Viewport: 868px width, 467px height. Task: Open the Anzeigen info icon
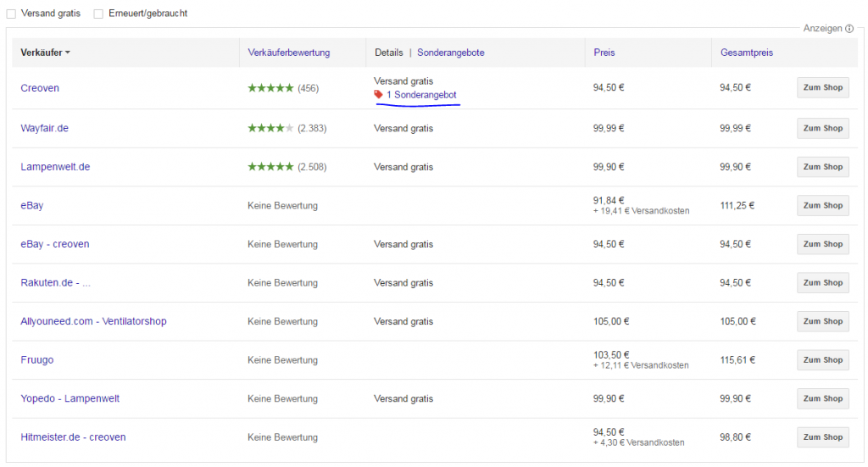[849, 29]
